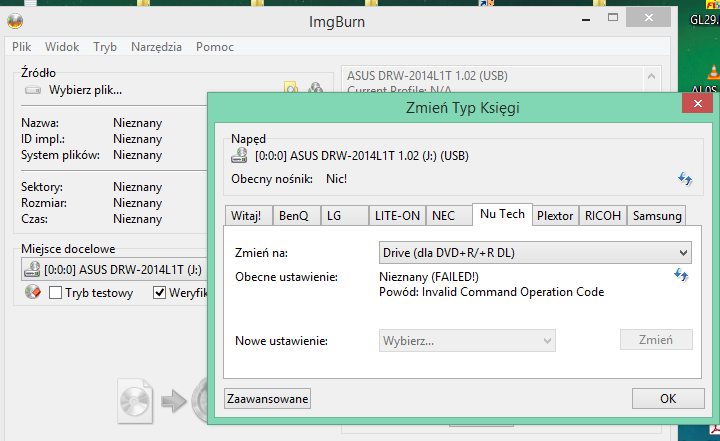The width and height of the screenshot is (720, 441).
Task: Uncheck the Weryfikuj checkbox
Action: coord(159,293)
